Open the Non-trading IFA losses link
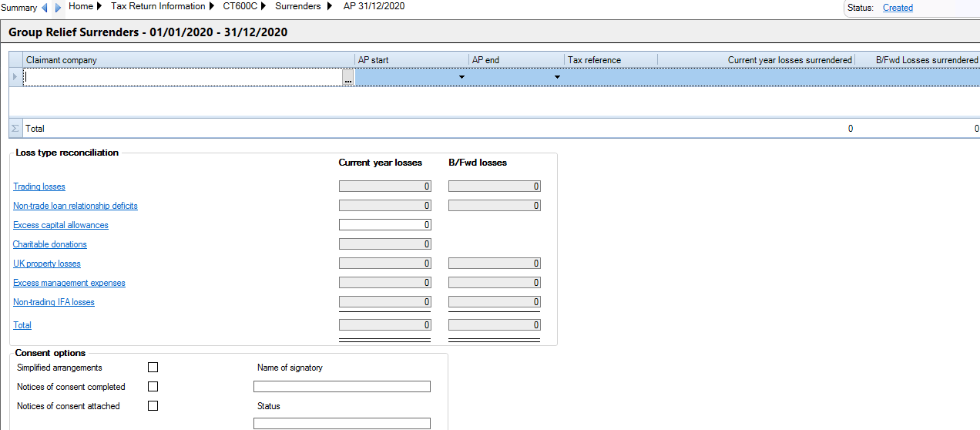The height and width of the screenshot is (430, 980). pos(54,302)
